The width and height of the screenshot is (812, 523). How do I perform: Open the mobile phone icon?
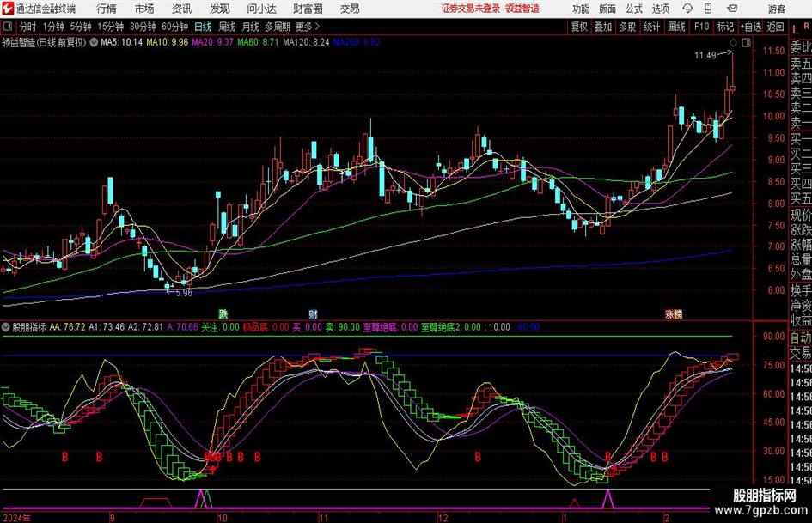708,9
